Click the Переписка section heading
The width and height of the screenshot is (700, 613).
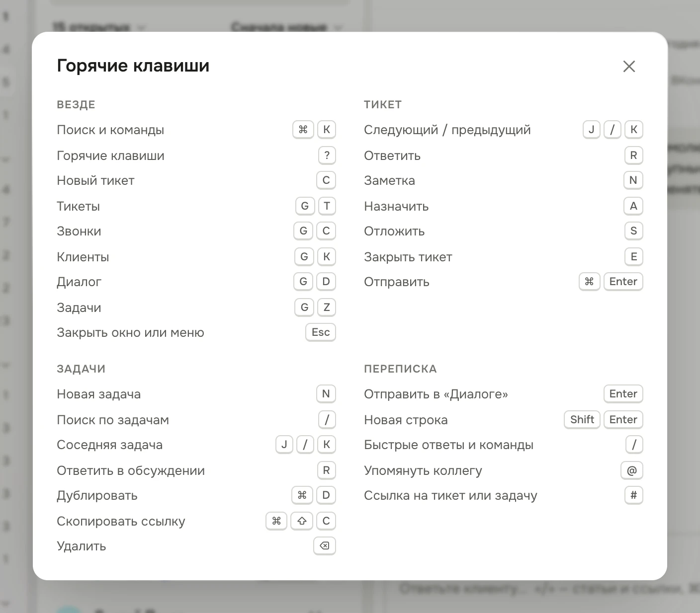400,369
